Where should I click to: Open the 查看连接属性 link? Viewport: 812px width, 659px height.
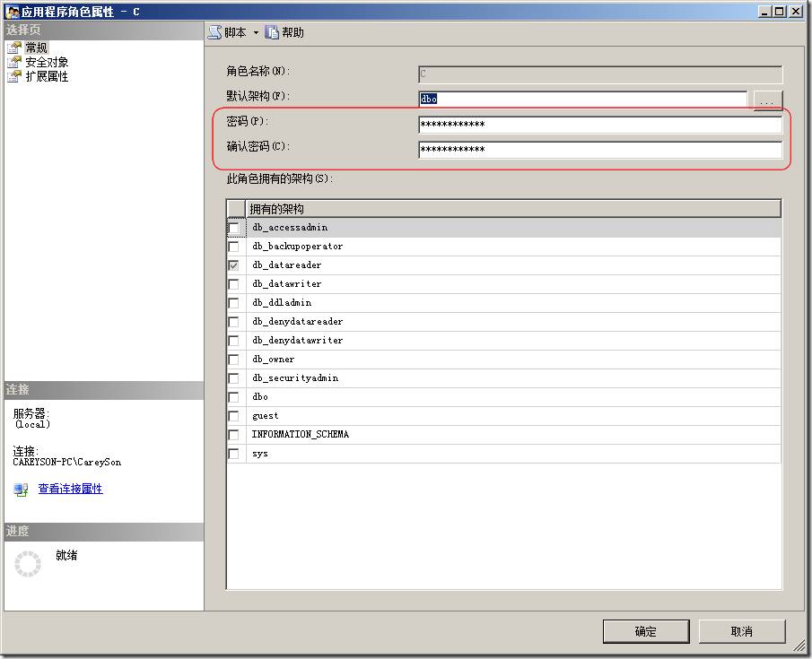coord(70,489)
